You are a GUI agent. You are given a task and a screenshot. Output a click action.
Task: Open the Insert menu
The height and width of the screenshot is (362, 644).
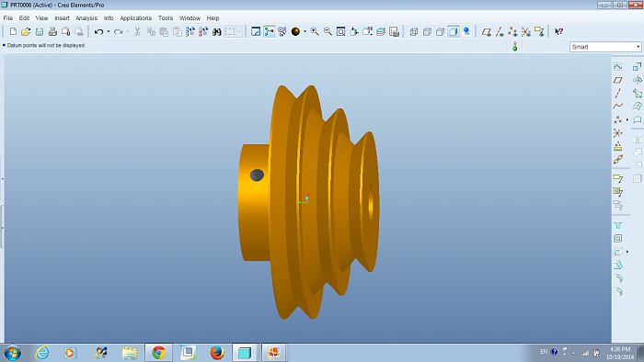point(62,18)
